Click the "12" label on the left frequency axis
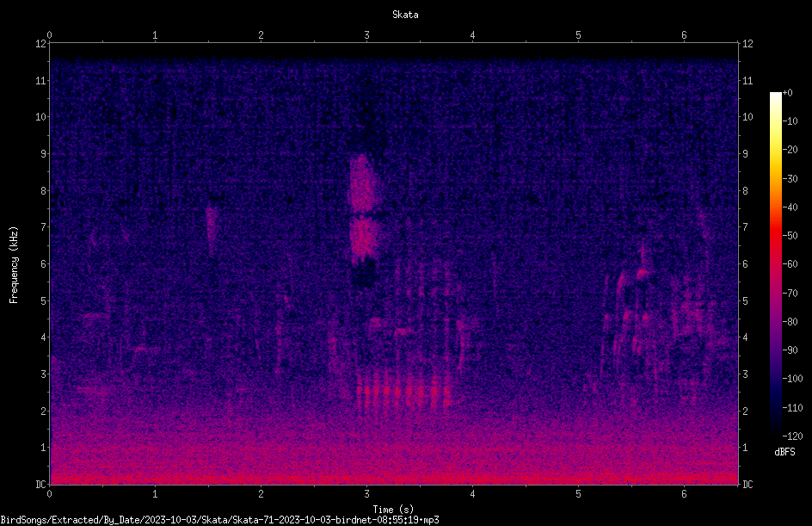The image size is (812, 526). coord(40,44)
